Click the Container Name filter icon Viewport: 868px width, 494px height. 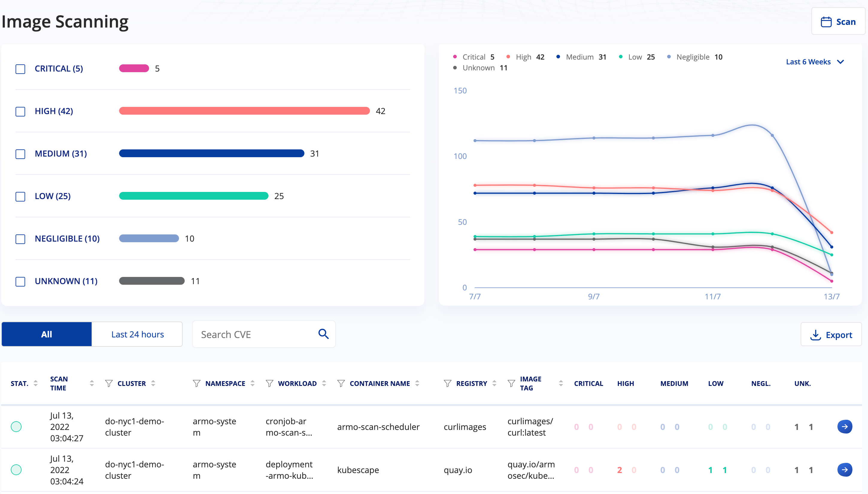341,384
